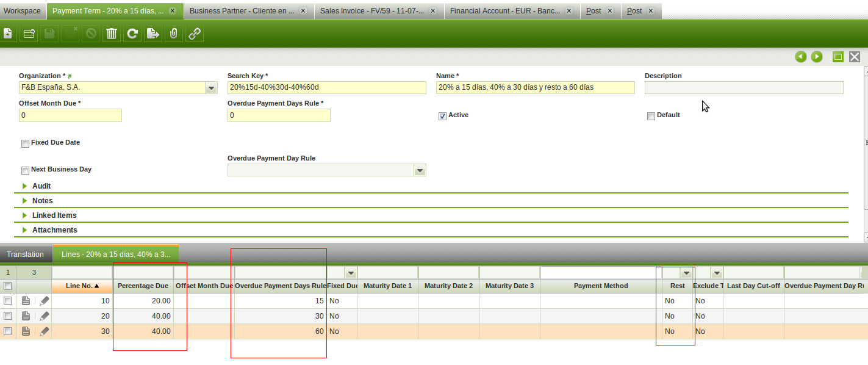Viewport: 868px width, 365px height.
Task: Edit line 20 with pencil icon
Action: [x=45, y=316]
